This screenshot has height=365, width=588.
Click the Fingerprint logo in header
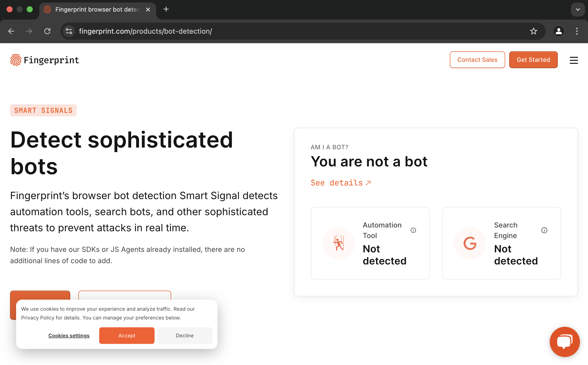coord(45,60)
